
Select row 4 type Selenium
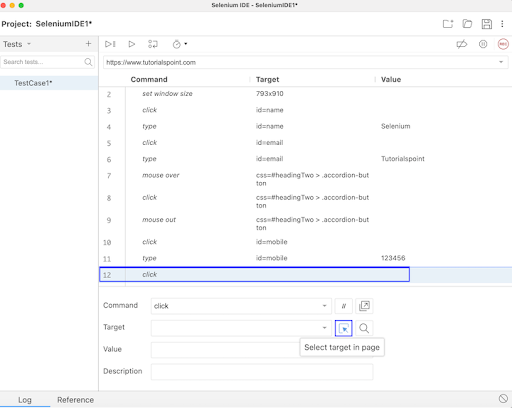(305, 127)
